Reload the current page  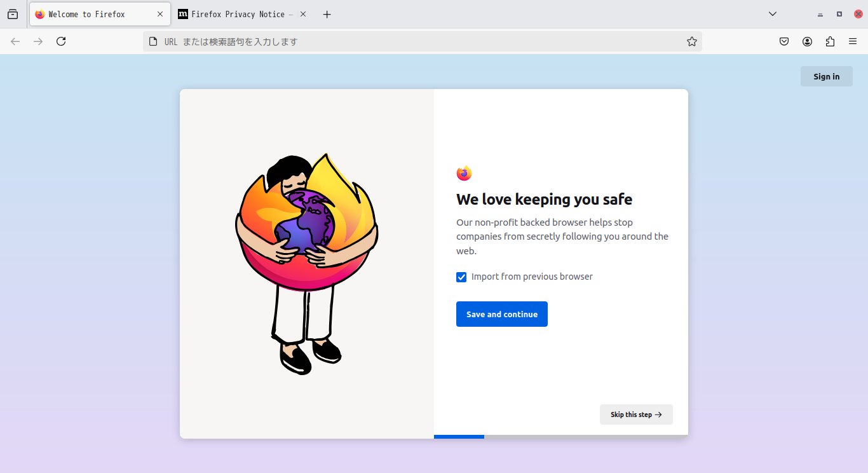click(x=61, y=41)
